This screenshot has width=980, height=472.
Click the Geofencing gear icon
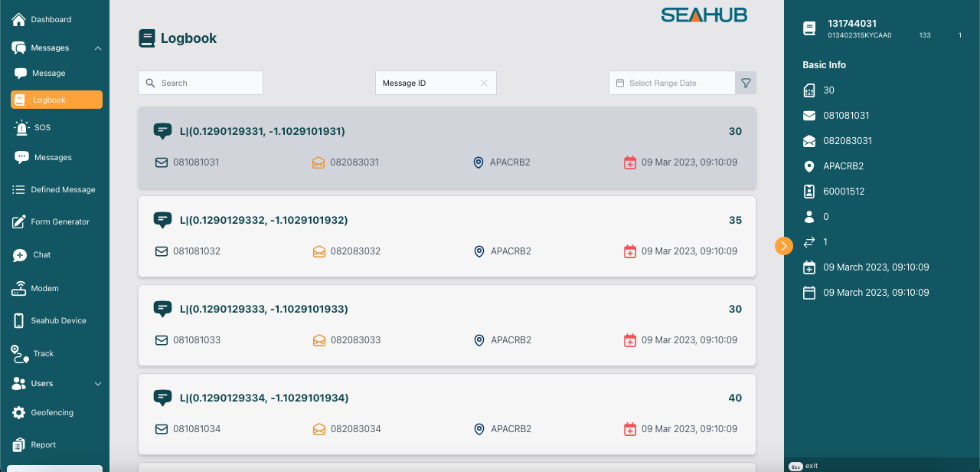coord(19,413)
